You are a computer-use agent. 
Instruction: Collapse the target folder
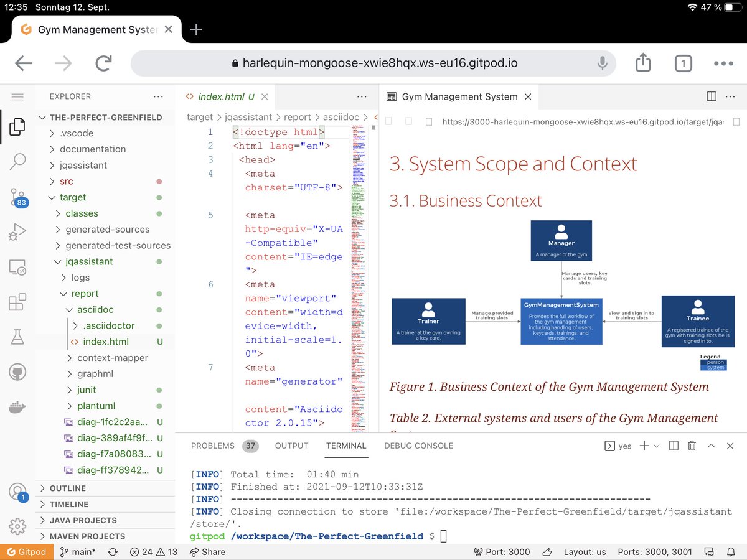coord(72,197)
